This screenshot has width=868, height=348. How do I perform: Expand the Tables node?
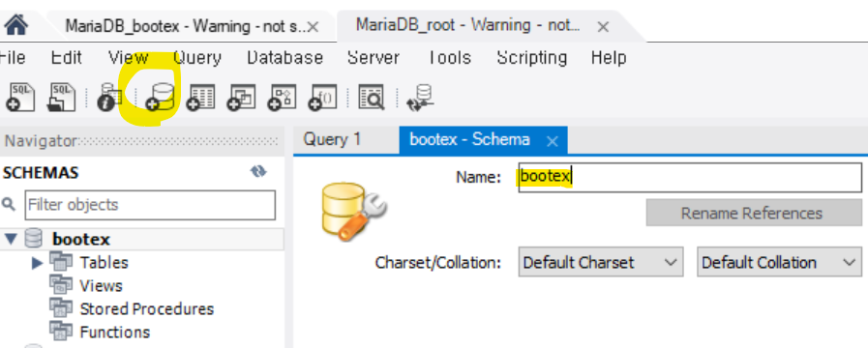(x=37, y=263)
